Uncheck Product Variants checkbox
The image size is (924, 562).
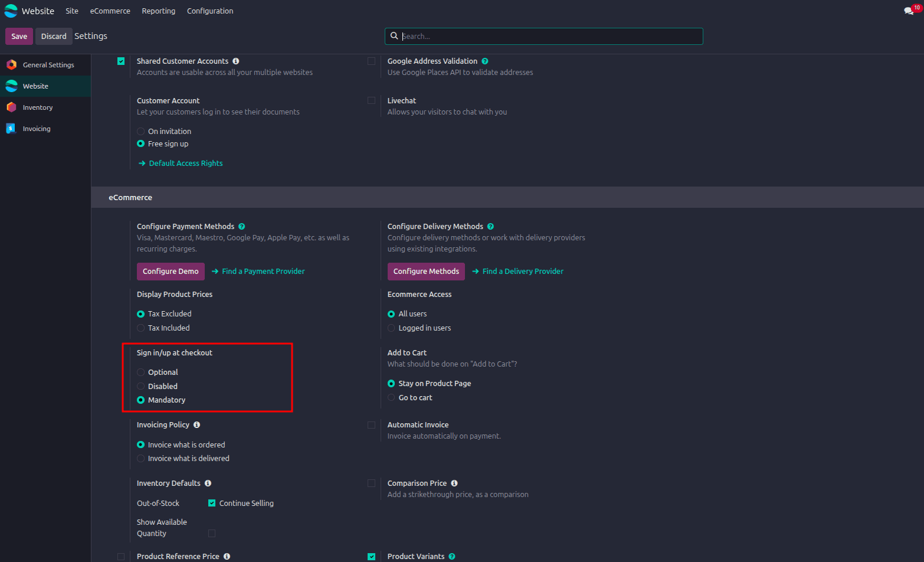[x=371, y=556]
